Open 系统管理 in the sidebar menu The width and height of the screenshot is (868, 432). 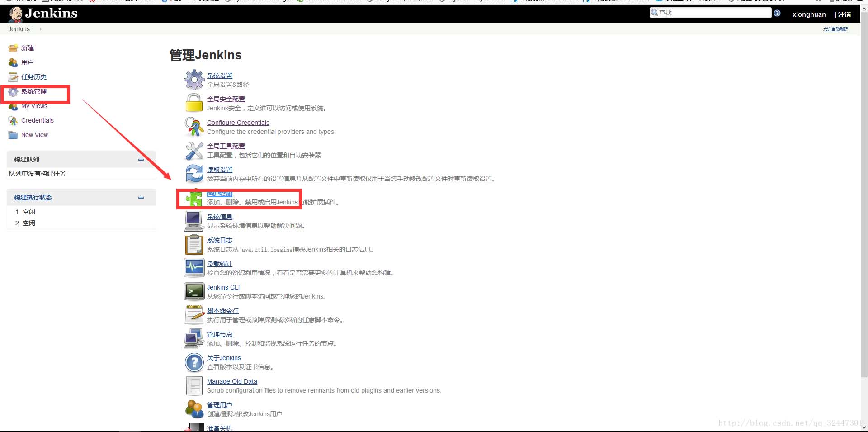(x=34, y=91)
